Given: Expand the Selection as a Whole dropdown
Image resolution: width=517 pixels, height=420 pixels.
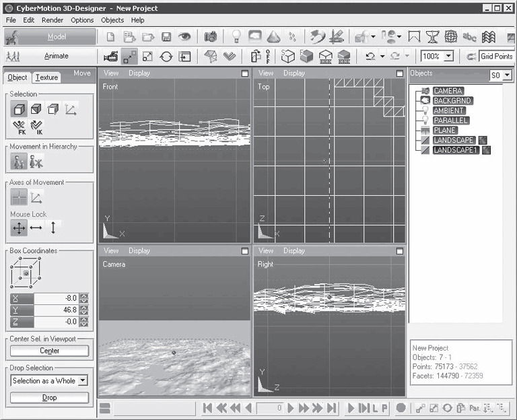Looking at the screenshot, I should pyautogui.click(x=83, y=381).
